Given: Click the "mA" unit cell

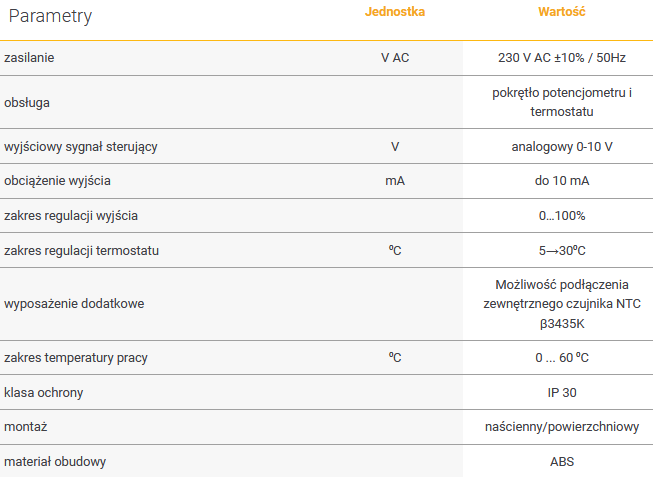Looking at the screenshot, I should tap(395, 181).
